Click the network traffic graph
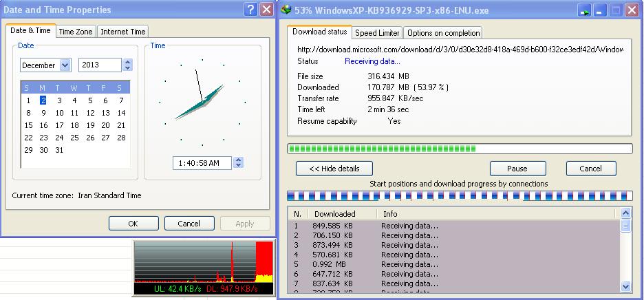Viewport: 644px width, 300px height. (204, 262)
